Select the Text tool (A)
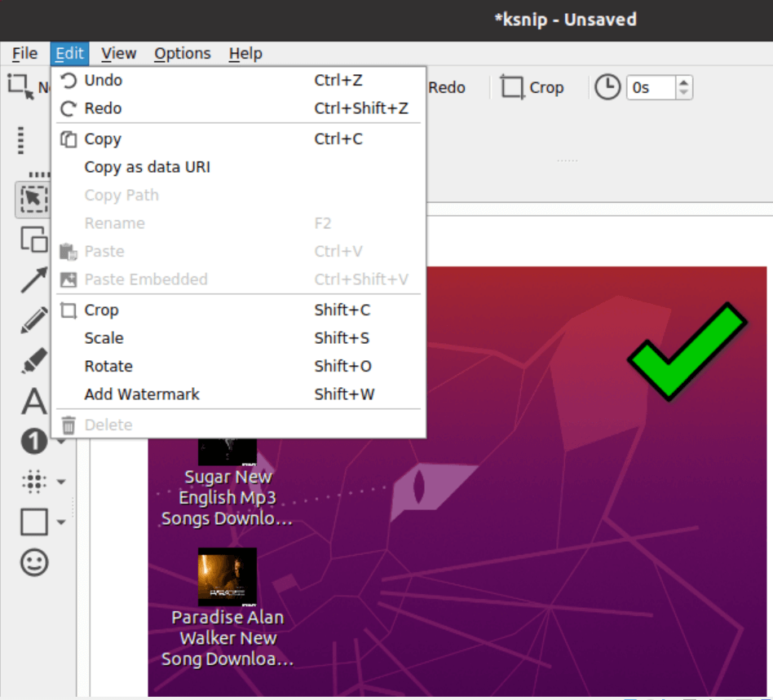The height and width of the screenshot is (700, 773). [x=33, y=400]
